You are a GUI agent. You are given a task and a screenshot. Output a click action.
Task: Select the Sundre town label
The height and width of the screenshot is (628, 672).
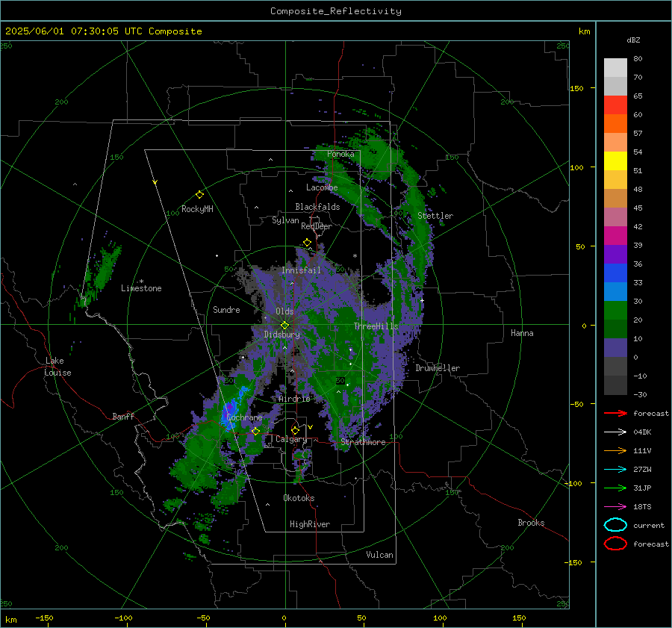pos(226,309)
